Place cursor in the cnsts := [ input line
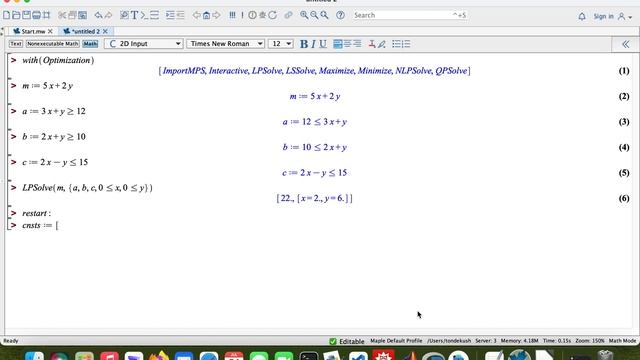 [40, 225]
